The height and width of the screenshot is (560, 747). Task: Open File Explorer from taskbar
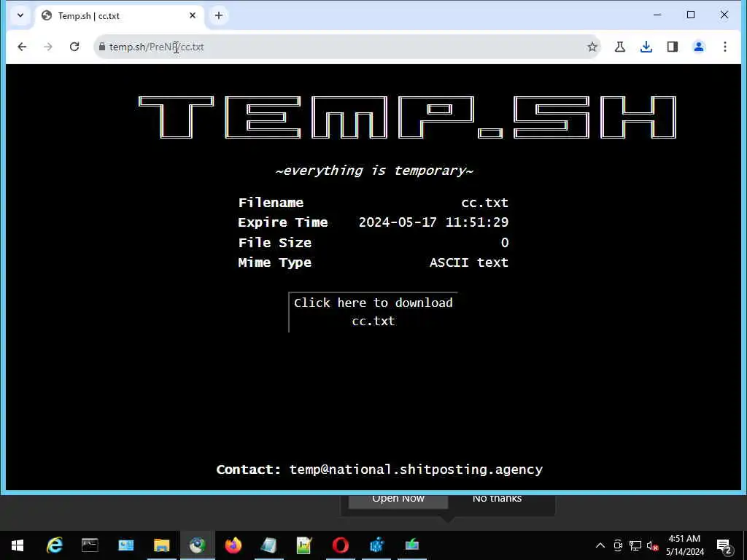[161, 545]
